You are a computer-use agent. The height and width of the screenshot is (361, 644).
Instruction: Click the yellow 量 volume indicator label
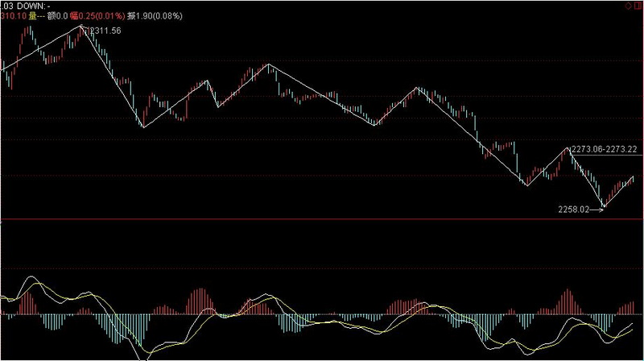point(35,15)
